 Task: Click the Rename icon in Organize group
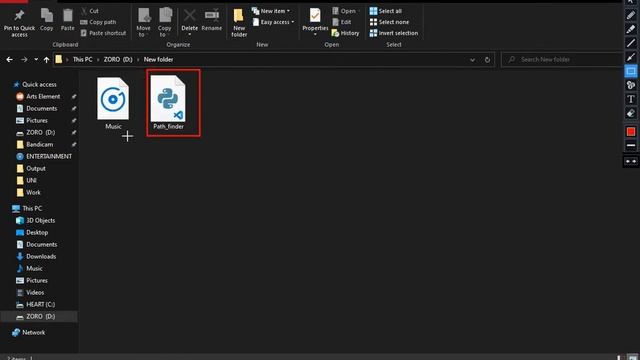(212, 16)
